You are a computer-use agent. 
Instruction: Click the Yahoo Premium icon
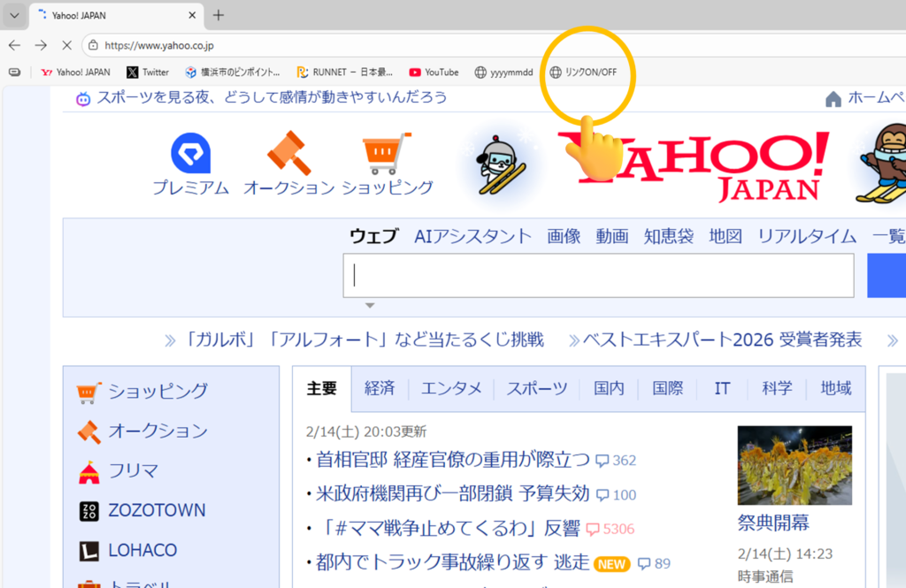point(190,155)
